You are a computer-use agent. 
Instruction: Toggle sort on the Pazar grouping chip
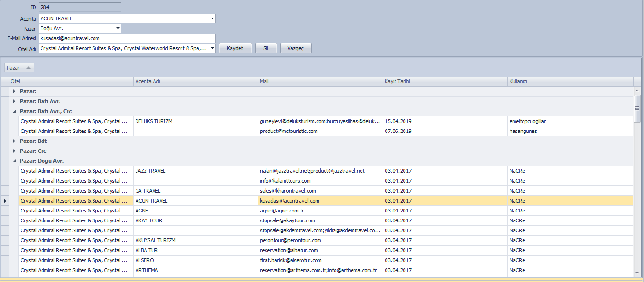(19, 68)
